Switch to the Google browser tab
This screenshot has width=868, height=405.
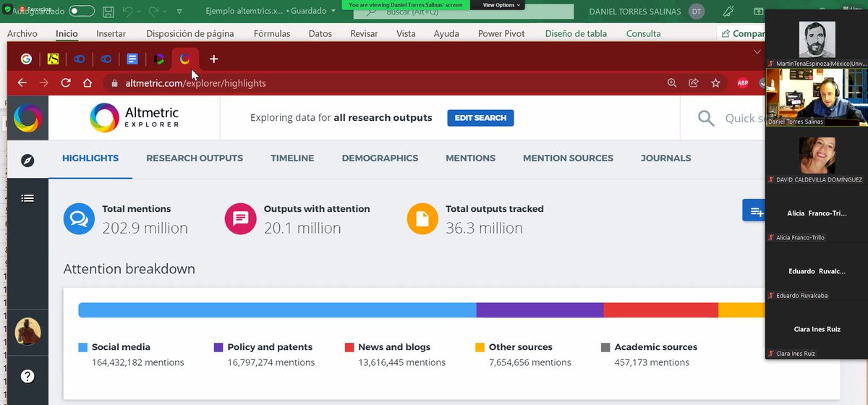26,59
